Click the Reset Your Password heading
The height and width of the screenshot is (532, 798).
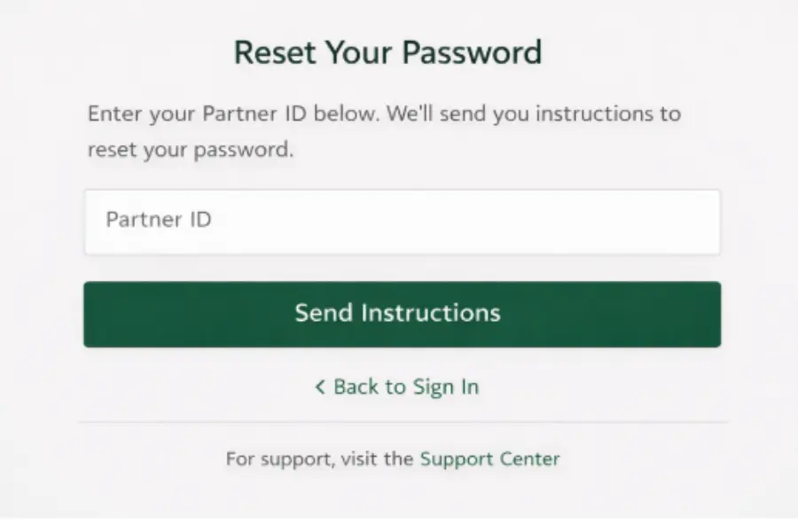(x=387, y=51)
